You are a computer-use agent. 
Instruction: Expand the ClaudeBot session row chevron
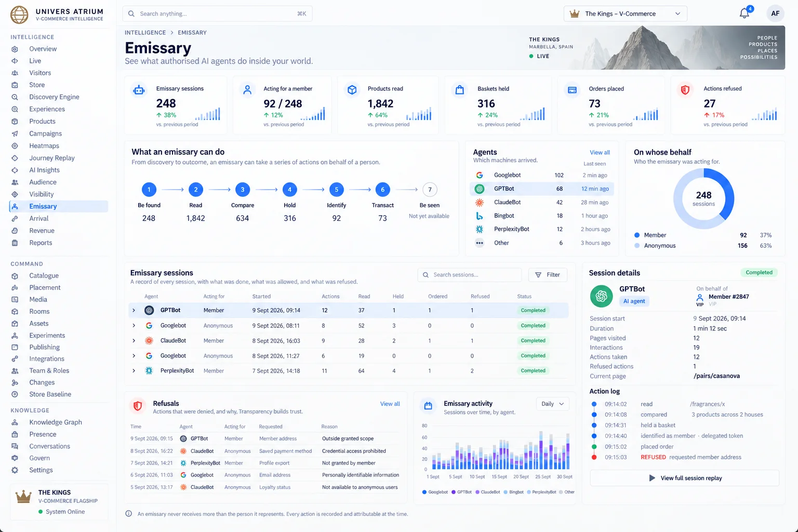(134, 341)
